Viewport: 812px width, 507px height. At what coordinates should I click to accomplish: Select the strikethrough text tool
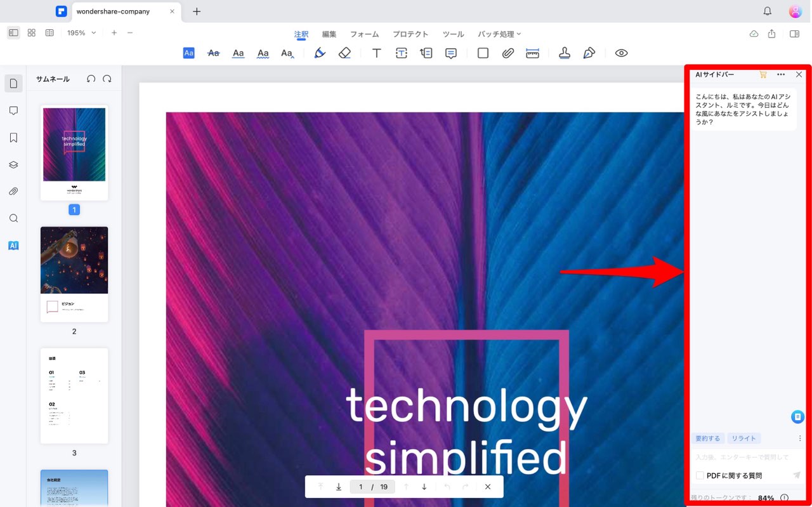click(x=214, y=53)
